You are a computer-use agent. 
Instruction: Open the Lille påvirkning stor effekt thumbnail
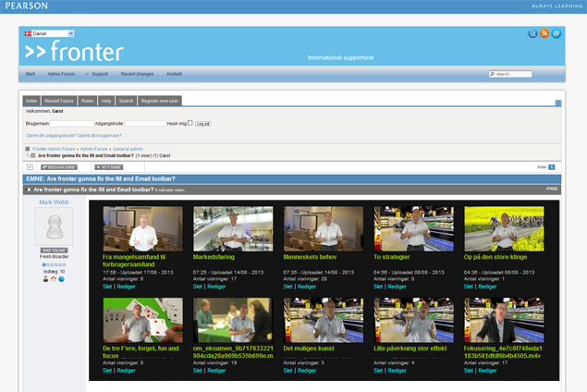413,320
